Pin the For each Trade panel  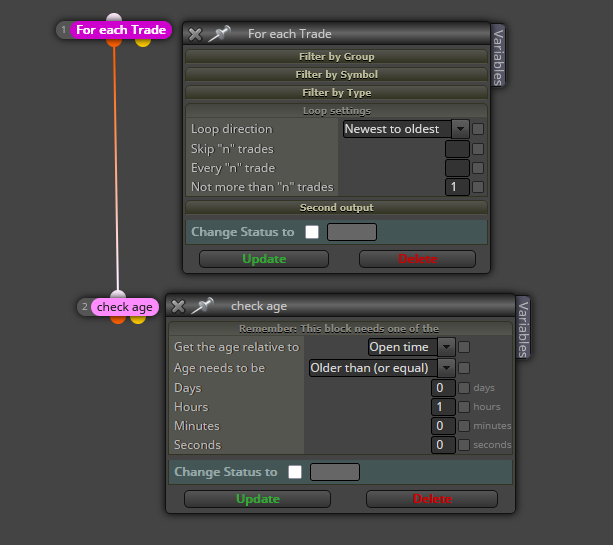219,34
